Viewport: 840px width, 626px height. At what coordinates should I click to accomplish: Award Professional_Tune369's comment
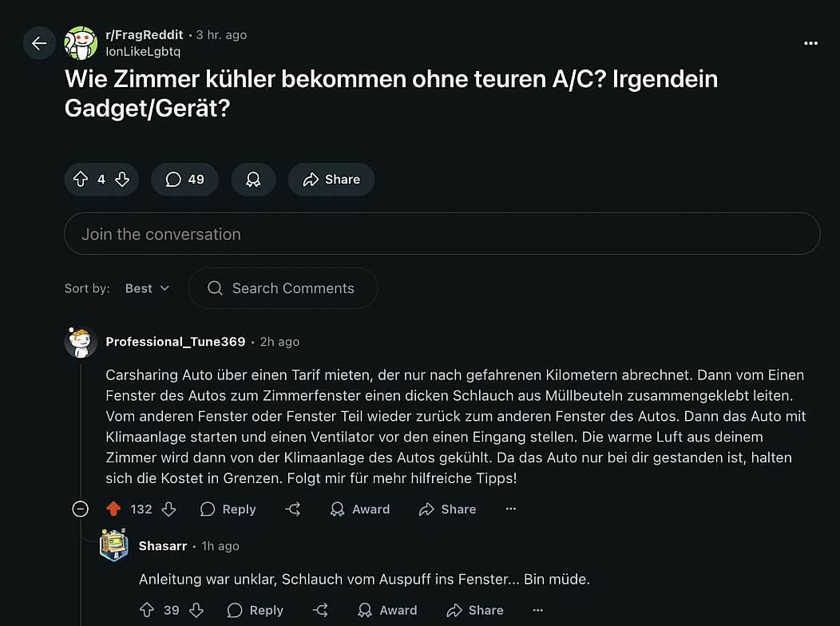pyautogui.click(x=360, y=509)
